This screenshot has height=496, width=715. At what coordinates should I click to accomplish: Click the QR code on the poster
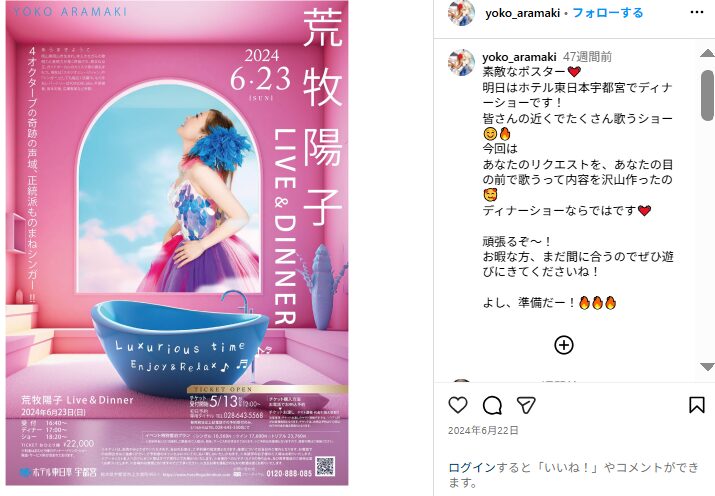click(x=326, y=467)
